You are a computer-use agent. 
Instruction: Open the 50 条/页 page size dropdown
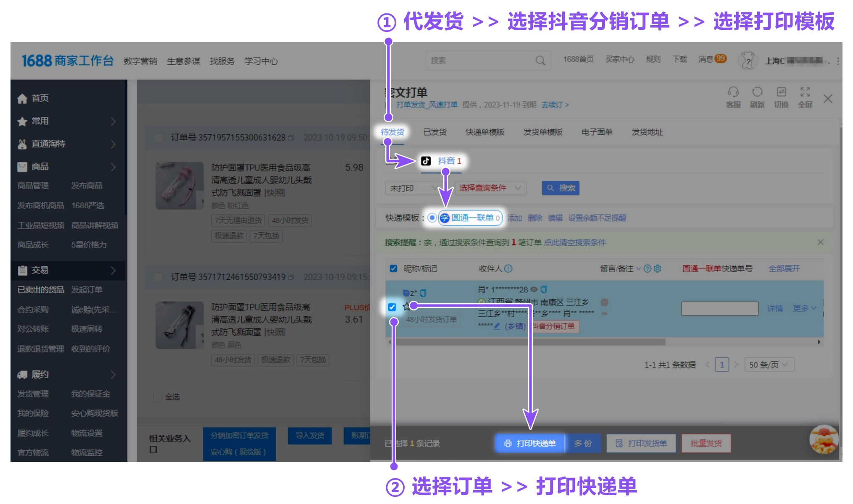point(769,365)
